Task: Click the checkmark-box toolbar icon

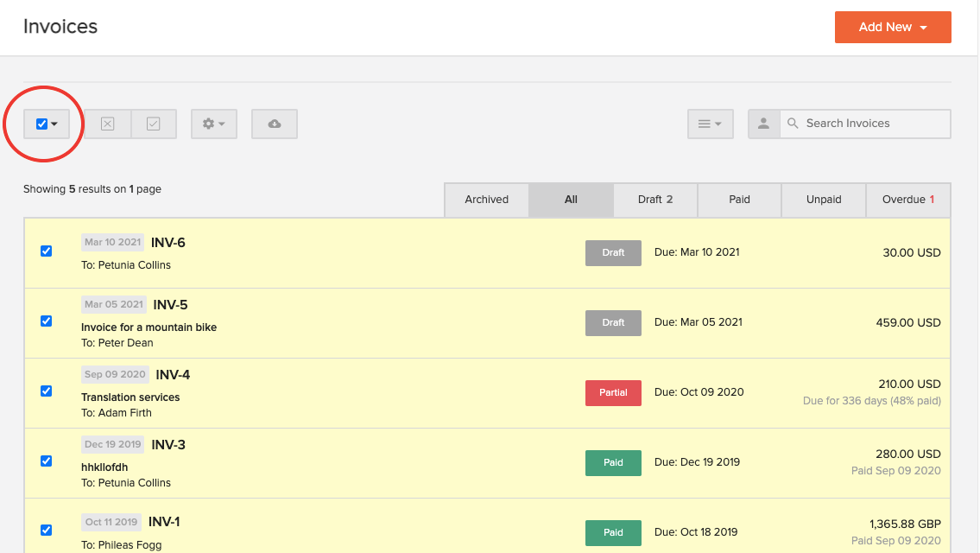Action: coord(154,124)
